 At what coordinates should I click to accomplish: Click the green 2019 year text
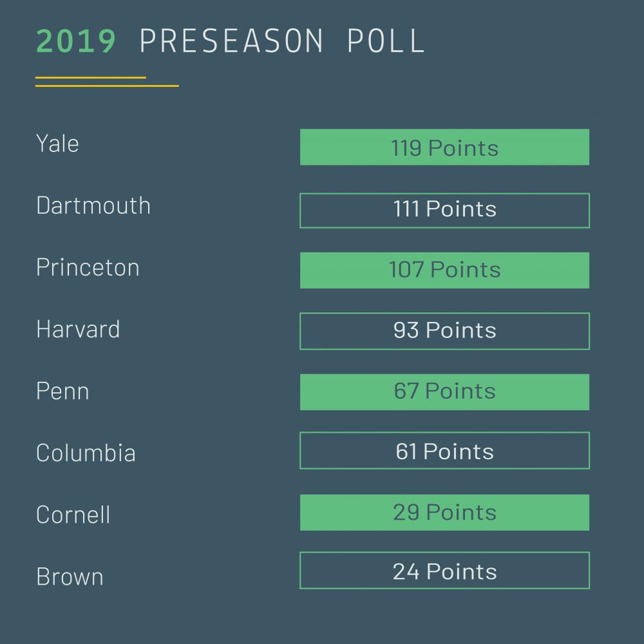76,41
